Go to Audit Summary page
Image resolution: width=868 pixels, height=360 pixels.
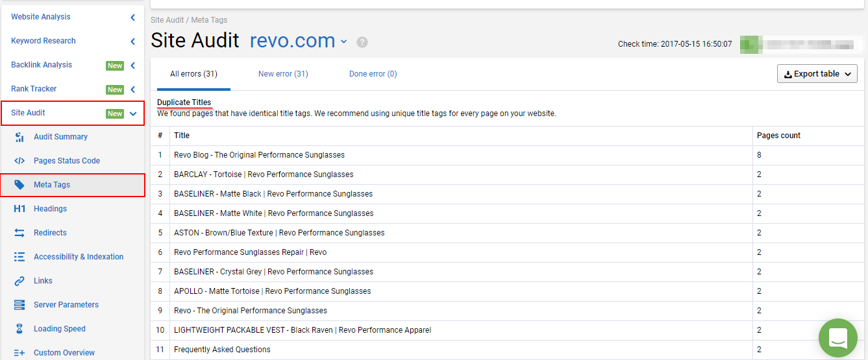click(x=60, y=137)
